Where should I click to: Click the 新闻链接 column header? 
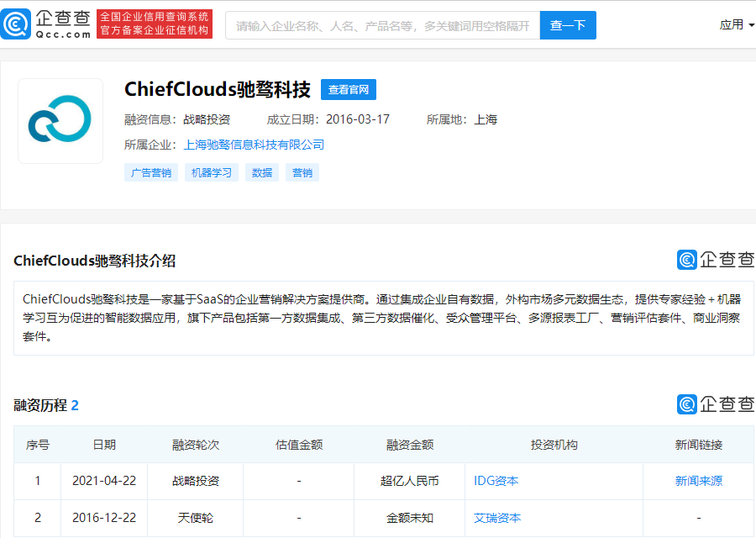tap(699, 445)
